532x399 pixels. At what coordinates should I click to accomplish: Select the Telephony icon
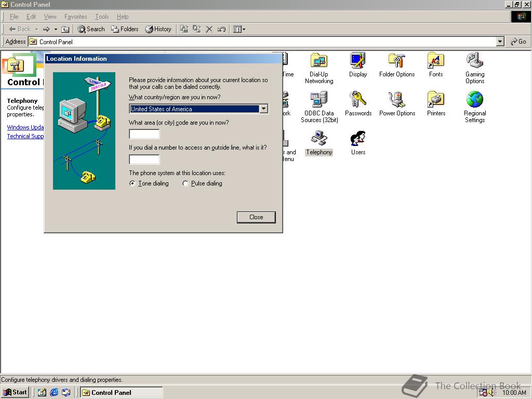319,143
